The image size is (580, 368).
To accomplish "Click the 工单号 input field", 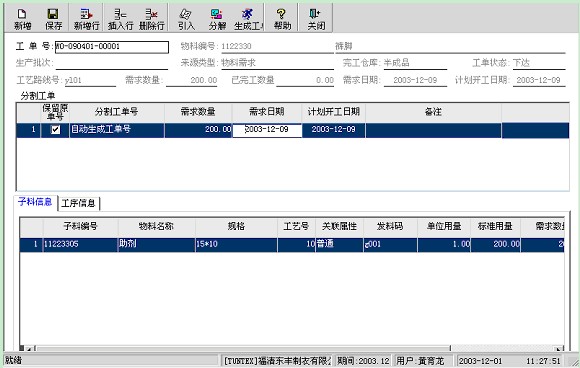I will click(112, 47).
